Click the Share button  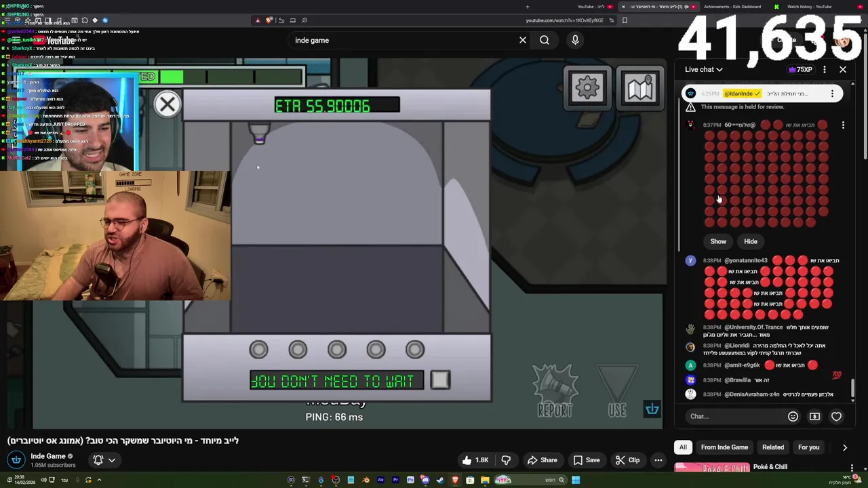click(x=542, y=460)
